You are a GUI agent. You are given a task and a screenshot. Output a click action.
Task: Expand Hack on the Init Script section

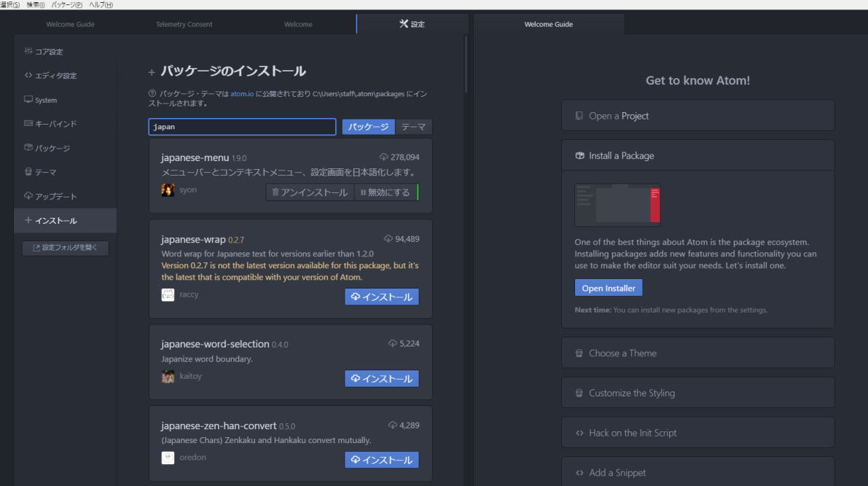tap(697, 433)
